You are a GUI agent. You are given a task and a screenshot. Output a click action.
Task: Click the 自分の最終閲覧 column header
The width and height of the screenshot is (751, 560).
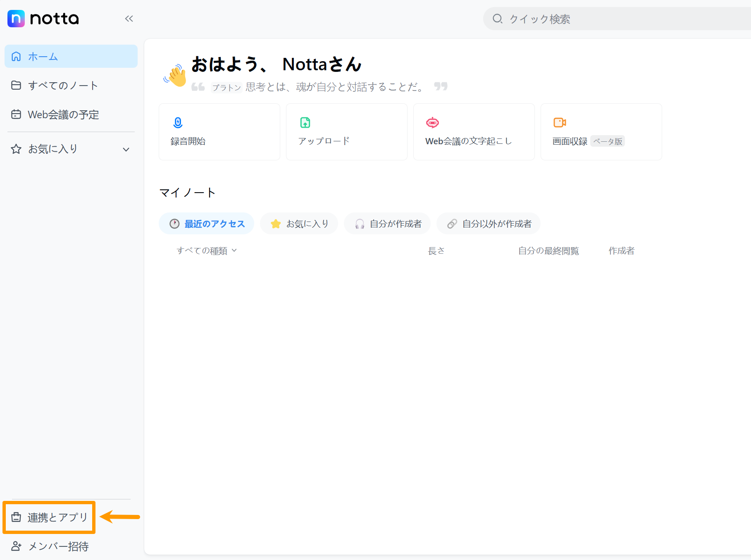[x=548, y=250]
